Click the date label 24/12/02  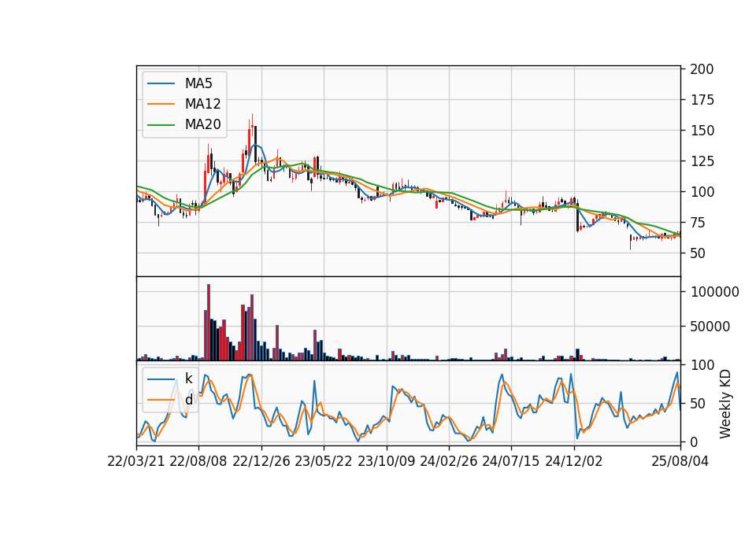pos(574,461)
